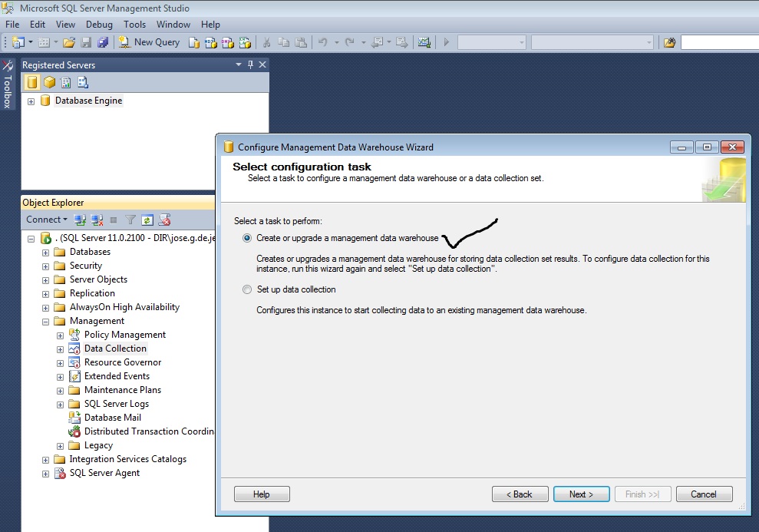Screen dimensions: 759x532
Task: Open the Connect dropdown in Object Explorer
Action: coord(47,220)
